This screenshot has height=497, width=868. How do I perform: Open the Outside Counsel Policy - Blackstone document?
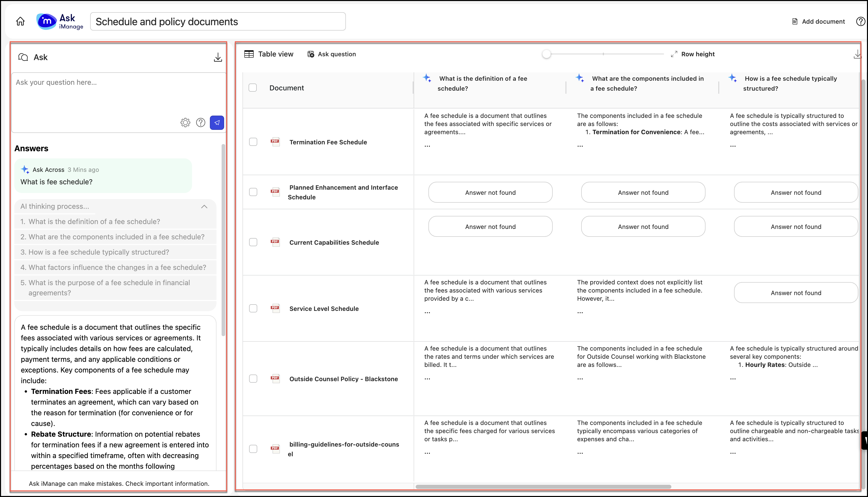(344, 379)
